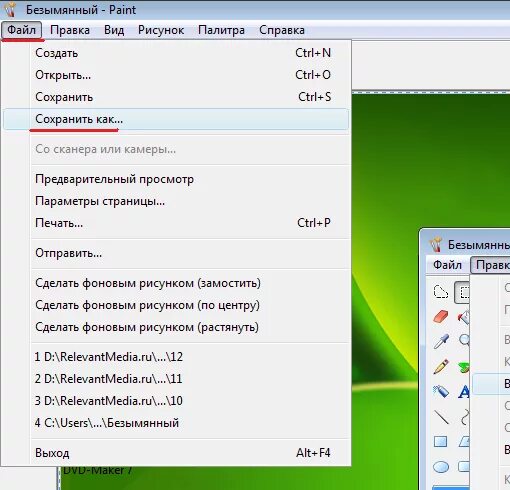Viewport: 510px width, 490px height.
Task: Choose Печать... from the menu
Action: [176, 223]
